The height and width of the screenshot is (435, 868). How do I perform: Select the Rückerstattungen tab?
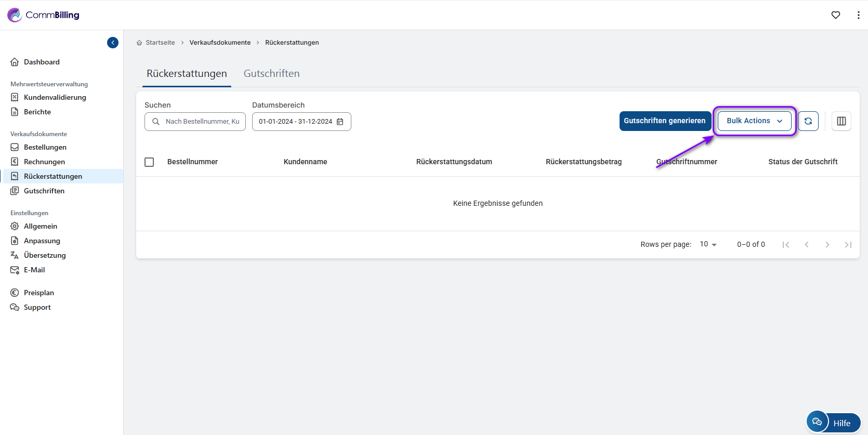187,74
